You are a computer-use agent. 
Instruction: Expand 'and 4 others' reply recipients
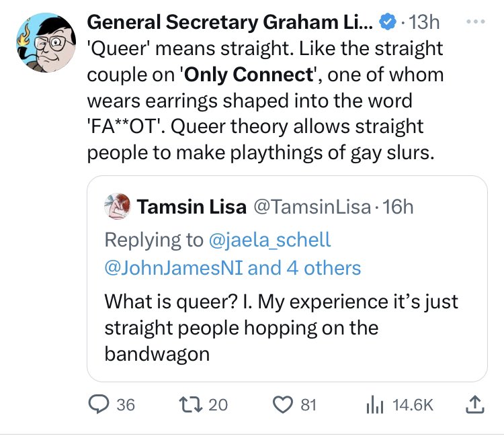[x=304, y=267]
